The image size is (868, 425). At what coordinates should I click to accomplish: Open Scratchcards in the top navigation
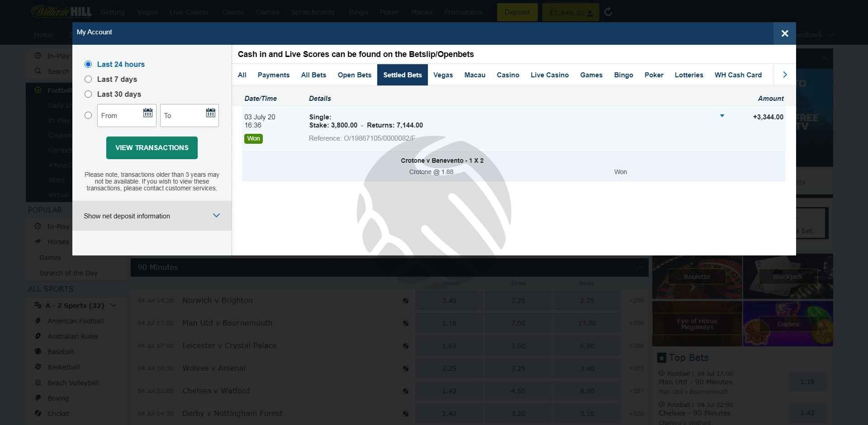(313, 12)
